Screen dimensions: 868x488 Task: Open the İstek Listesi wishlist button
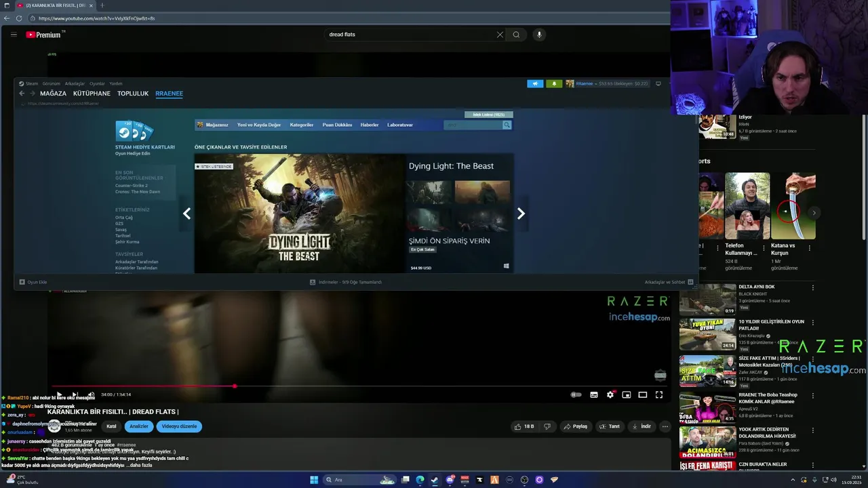coord(489,115)
